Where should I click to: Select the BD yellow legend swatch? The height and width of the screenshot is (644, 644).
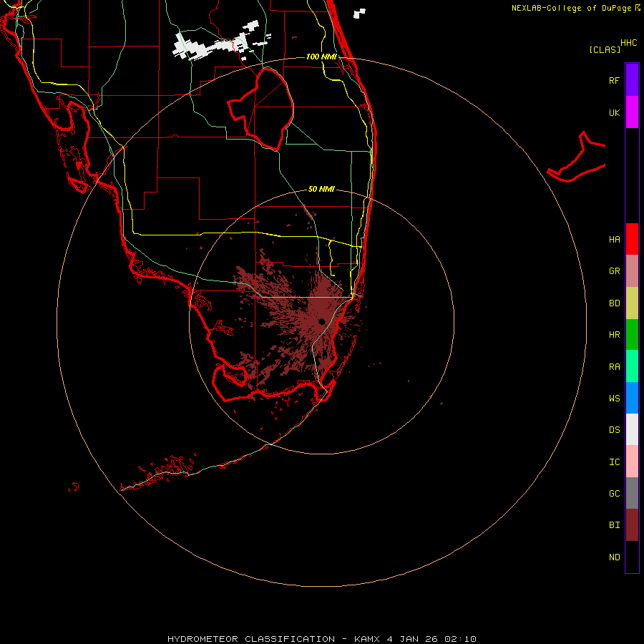coord(632,303)
